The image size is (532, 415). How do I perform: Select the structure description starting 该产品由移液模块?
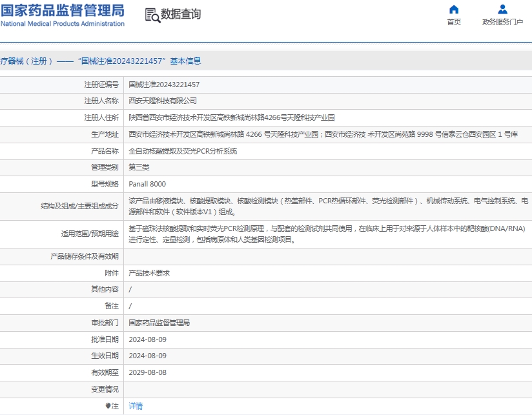(x=328, y=207)
